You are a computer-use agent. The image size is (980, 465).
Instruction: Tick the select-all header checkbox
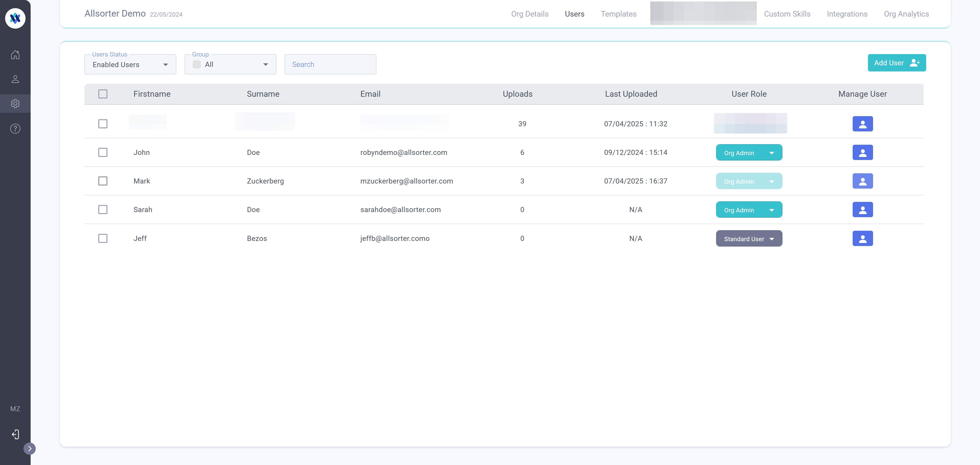103,94
